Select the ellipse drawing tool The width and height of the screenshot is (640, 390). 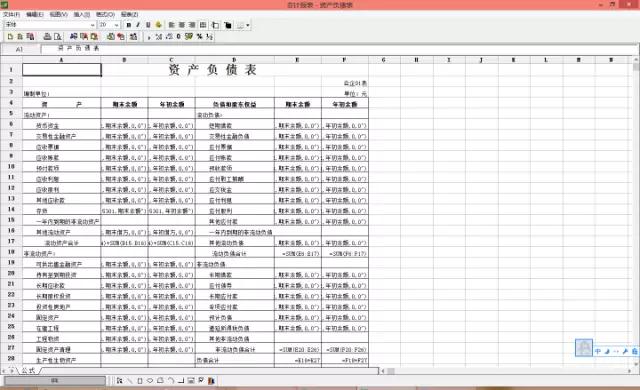tap(150, 381)
